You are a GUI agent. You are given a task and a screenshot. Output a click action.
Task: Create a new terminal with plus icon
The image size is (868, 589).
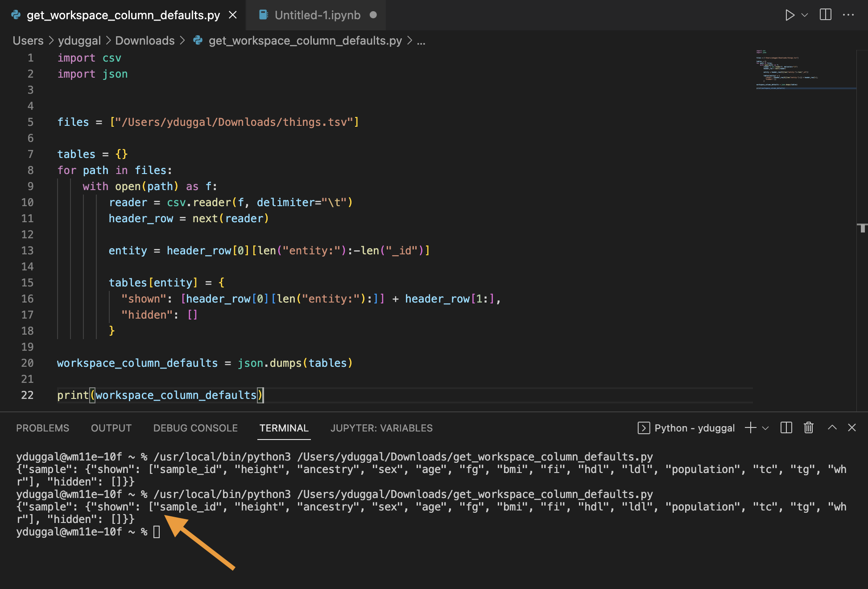click(x=751, y=428)
